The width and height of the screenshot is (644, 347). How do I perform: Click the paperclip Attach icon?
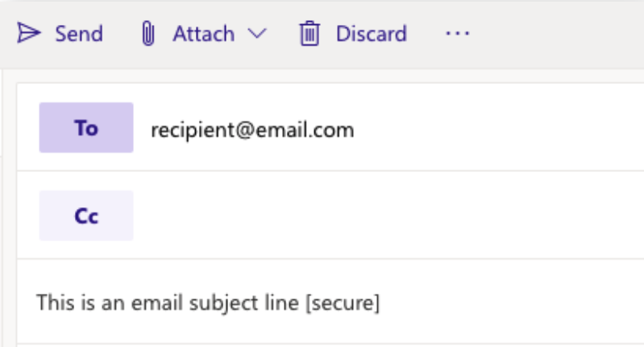click(147, 33)
